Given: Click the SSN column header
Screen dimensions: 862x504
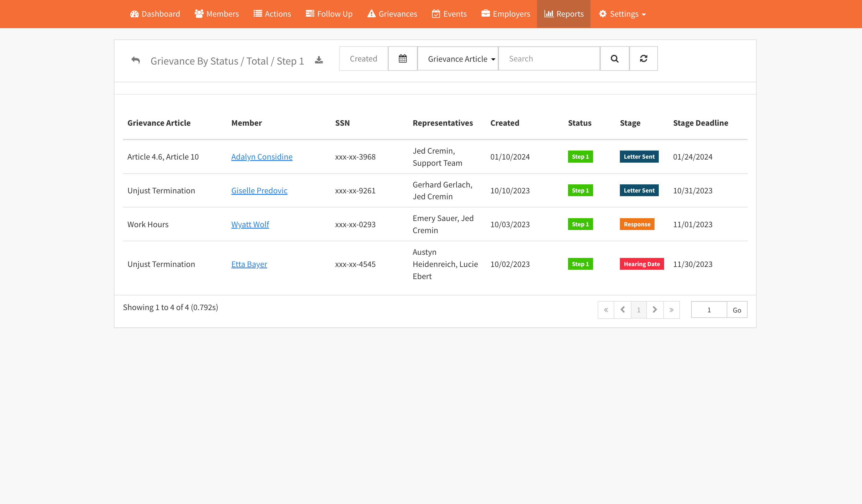Looking at the screenshot, I should coord(342,123).
